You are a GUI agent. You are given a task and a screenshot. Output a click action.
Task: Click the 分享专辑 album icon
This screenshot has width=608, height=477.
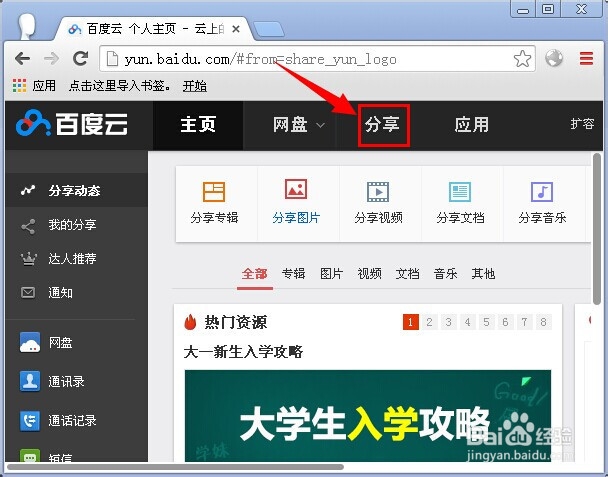[214, 192]
